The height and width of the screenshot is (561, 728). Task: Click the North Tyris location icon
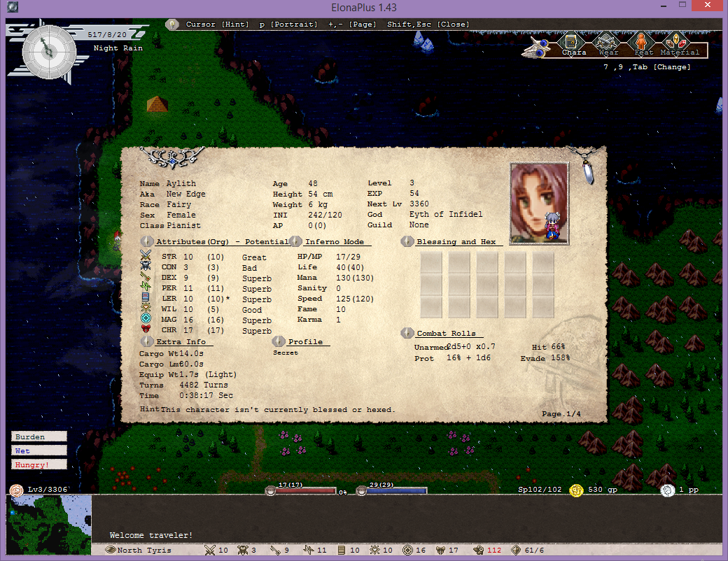[111, 550]
